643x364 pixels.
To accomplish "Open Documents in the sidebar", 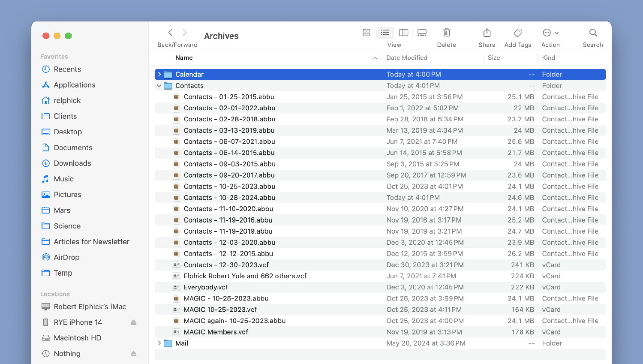I will click(x=73, y=147).
